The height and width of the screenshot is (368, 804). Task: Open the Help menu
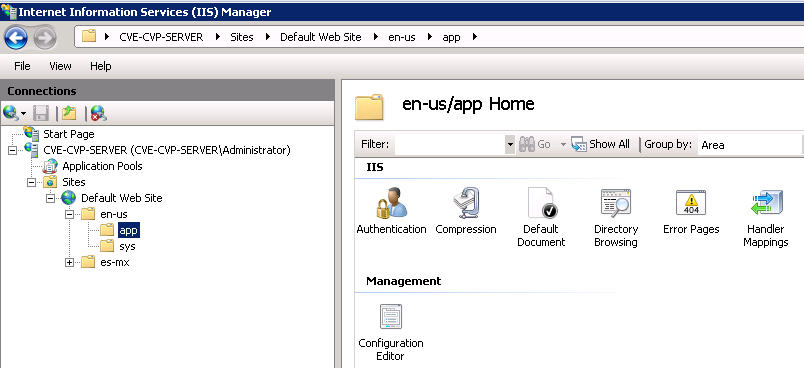pos(100,66)
